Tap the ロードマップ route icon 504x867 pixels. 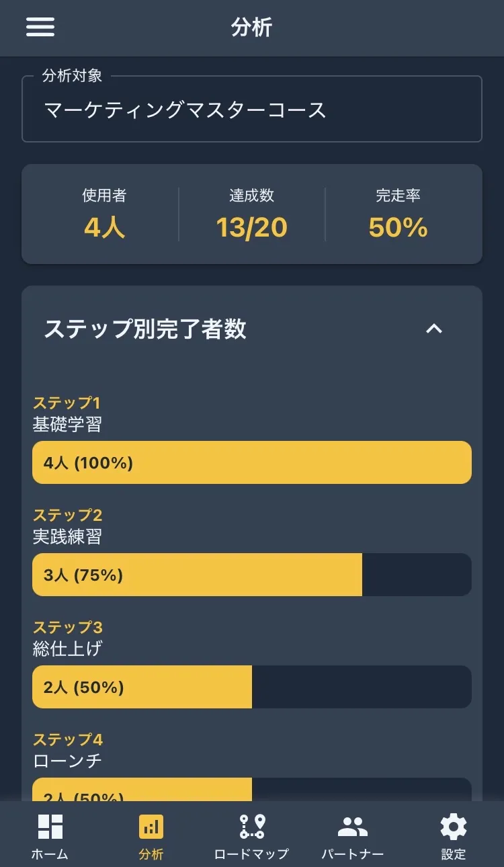(x=251, y=825)
